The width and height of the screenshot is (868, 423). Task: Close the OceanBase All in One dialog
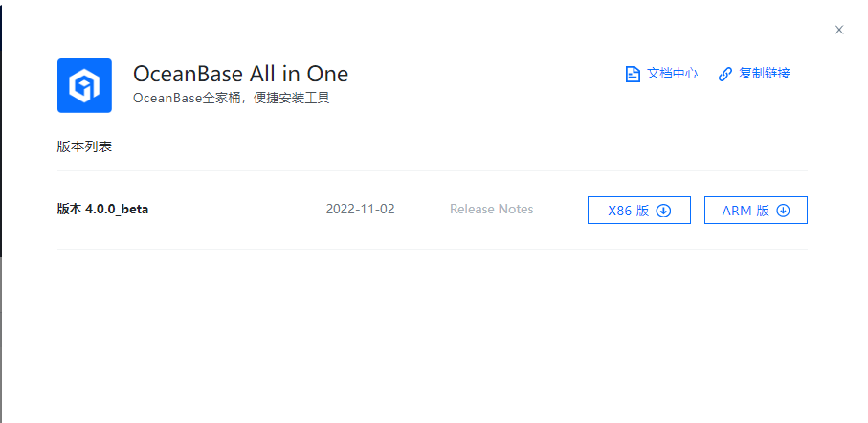839,30
